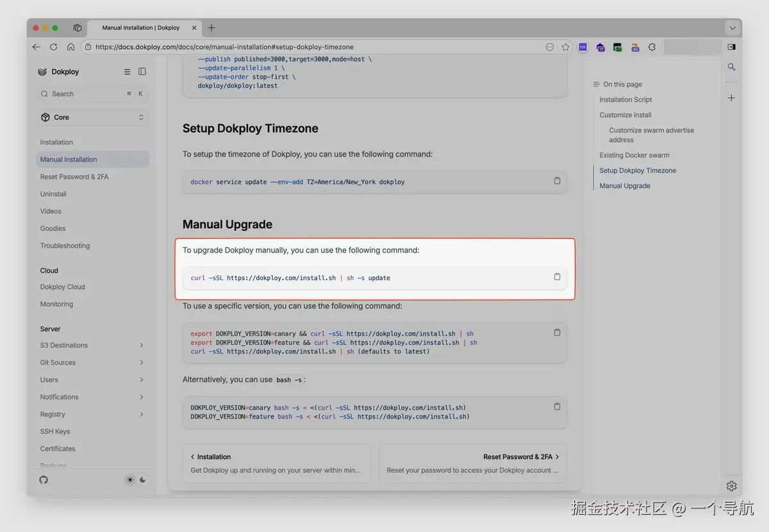This screenshot has height=532, width=769.
Task: Open Installation in the sidebar
Action: click(56, 142)
